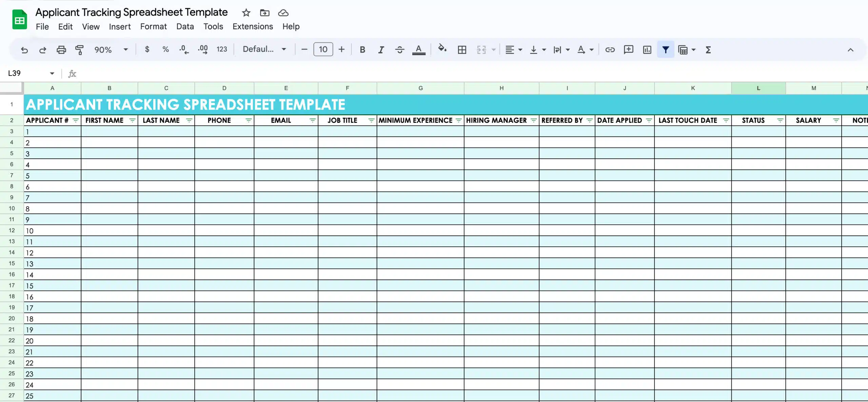868x402 pixels.
Task: Click the merge cells icon
Action: (x=481, y=50)
